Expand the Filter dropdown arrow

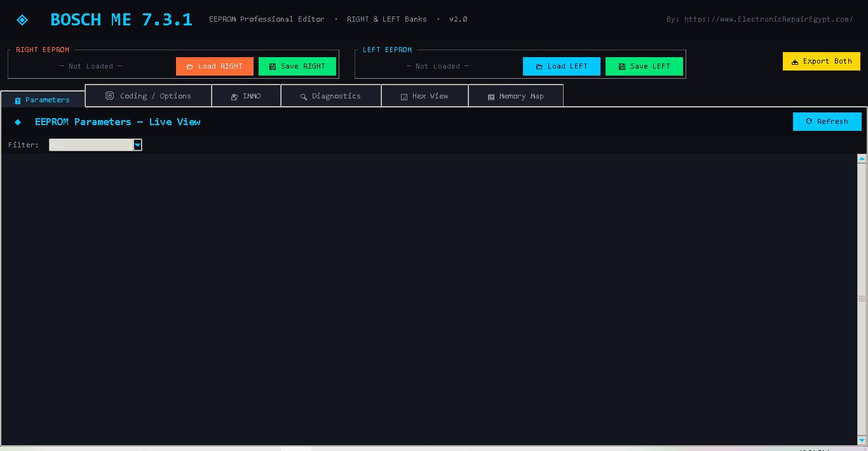click(137, 145)
